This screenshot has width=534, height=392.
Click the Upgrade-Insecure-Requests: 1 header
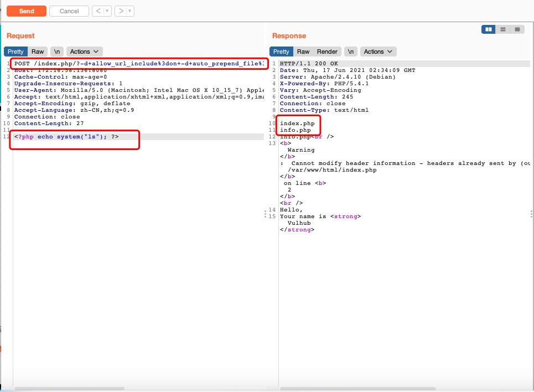(68, 84)
